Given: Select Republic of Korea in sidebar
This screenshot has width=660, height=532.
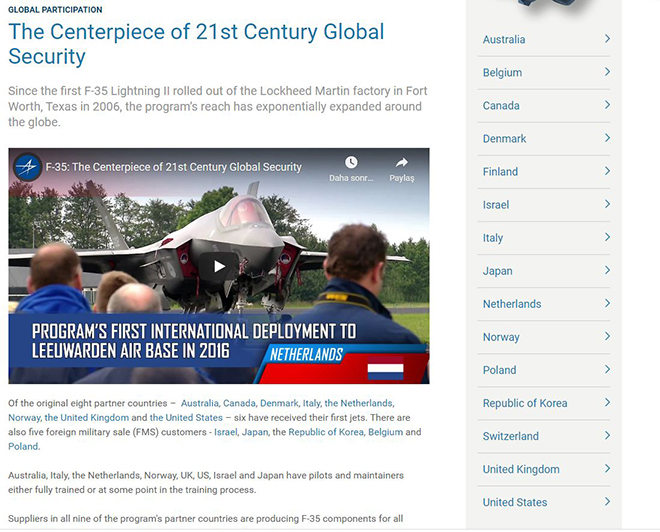Looking at the screenshot, I should coord(525,403).
